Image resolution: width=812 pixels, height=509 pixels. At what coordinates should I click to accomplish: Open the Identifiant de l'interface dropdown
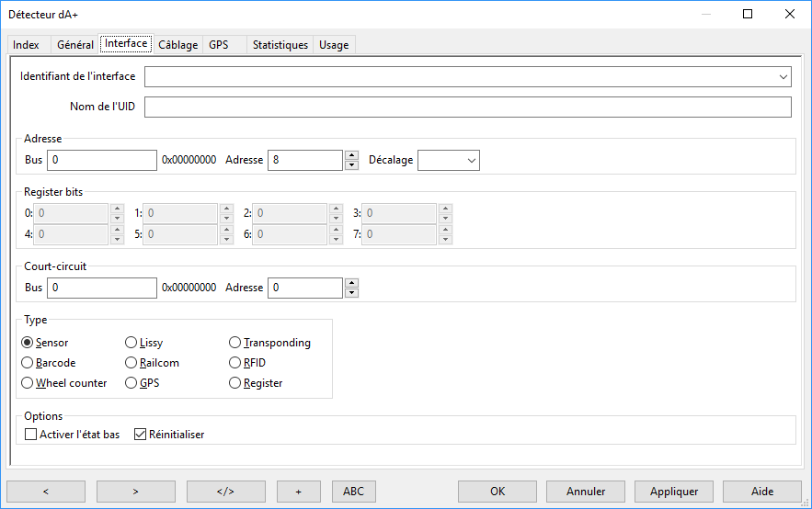(783, 77)
